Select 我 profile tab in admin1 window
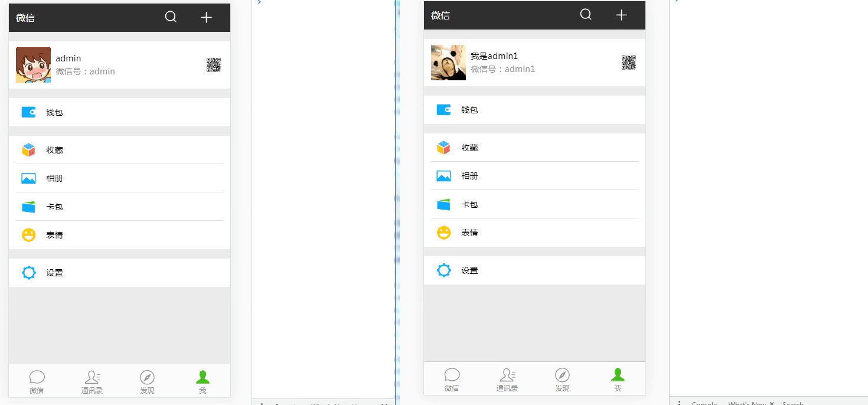 [x=618, y=379]
